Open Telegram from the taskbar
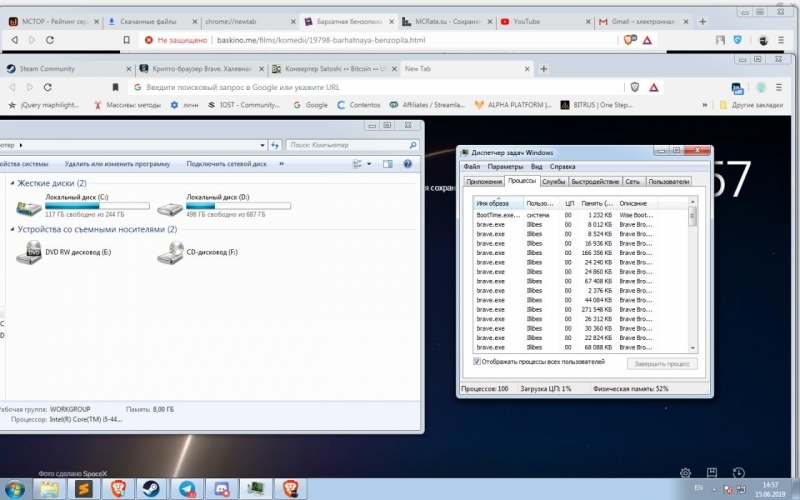 [x=187, y=489]
